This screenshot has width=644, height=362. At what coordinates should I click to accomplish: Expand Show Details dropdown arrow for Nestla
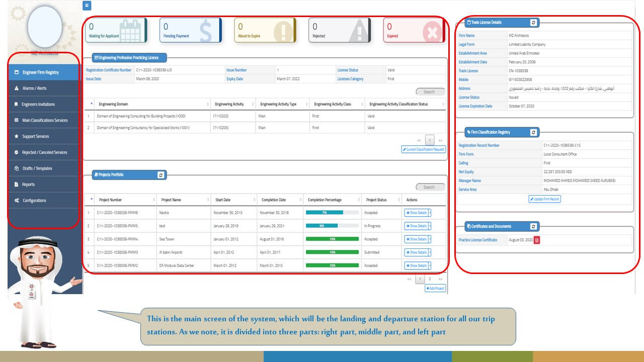[x=430, y=213]
